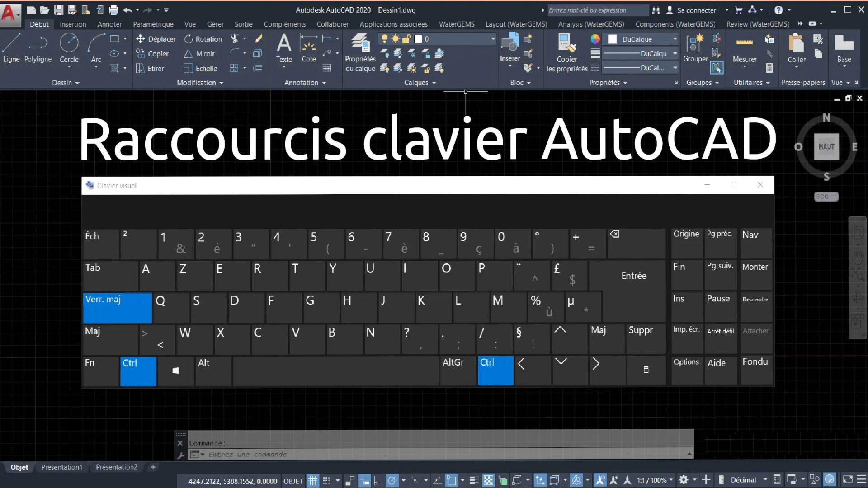
Task: Click the Se connecter button
Action: 698,10
